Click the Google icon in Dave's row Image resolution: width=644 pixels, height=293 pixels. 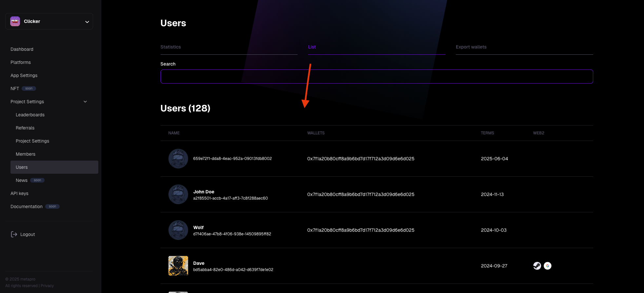(548, 266)
